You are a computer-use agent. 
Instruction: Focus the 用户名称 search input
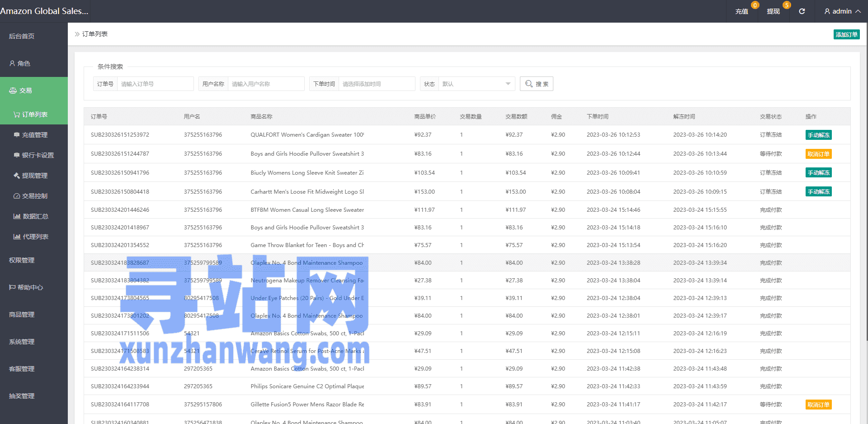266,84
